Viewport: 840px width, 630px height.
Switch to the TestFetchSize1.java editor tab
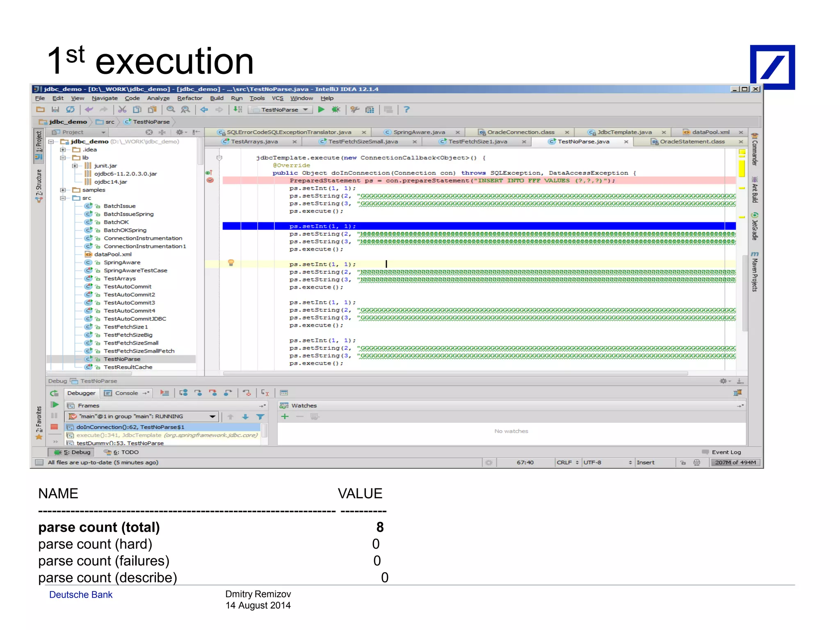[x=477, y=142]
